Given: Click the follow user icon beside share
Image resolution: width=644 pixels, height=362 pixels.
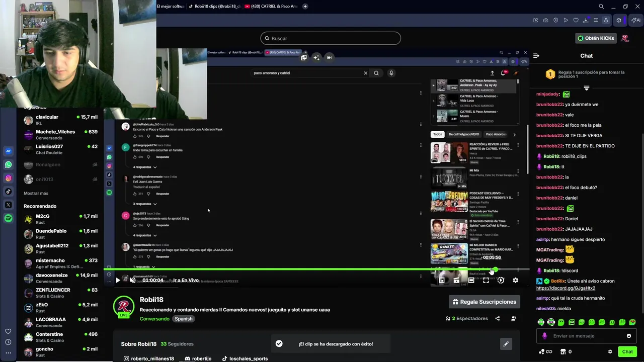Looking at the screenshot, I should pos(513,318).
